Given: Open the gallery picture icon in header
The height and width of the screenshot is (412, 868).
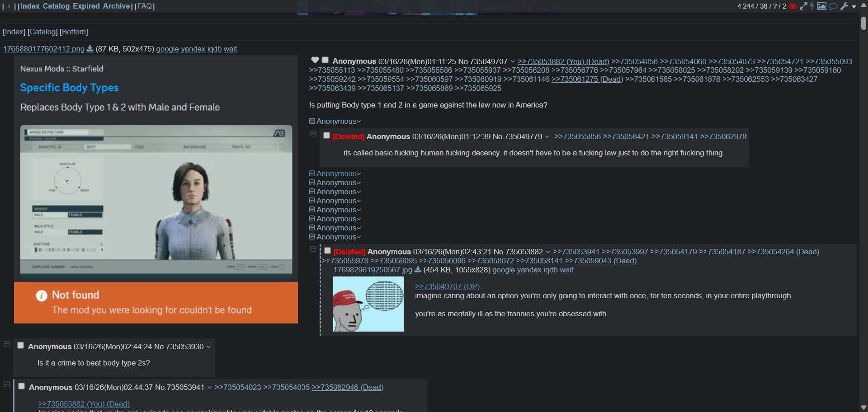Looking at the screenshot, I should pos(821,6).
